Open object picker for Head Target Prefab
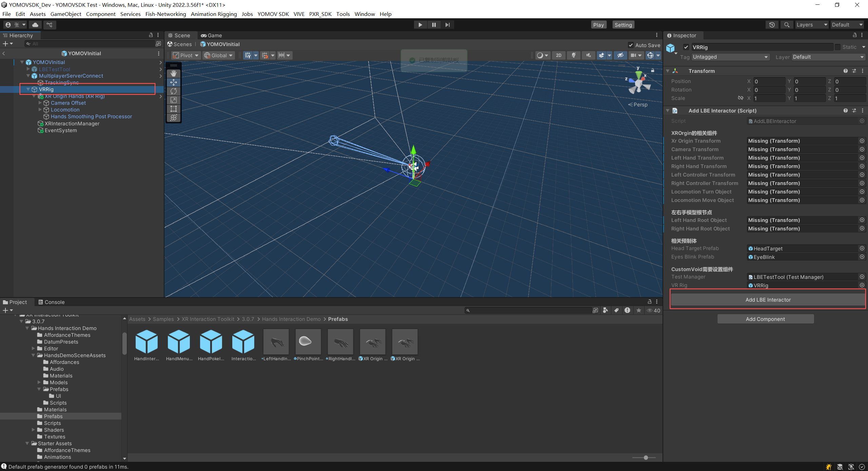This screenshot has height=471, width=868. pyautogui.click(x=862, y=248)
